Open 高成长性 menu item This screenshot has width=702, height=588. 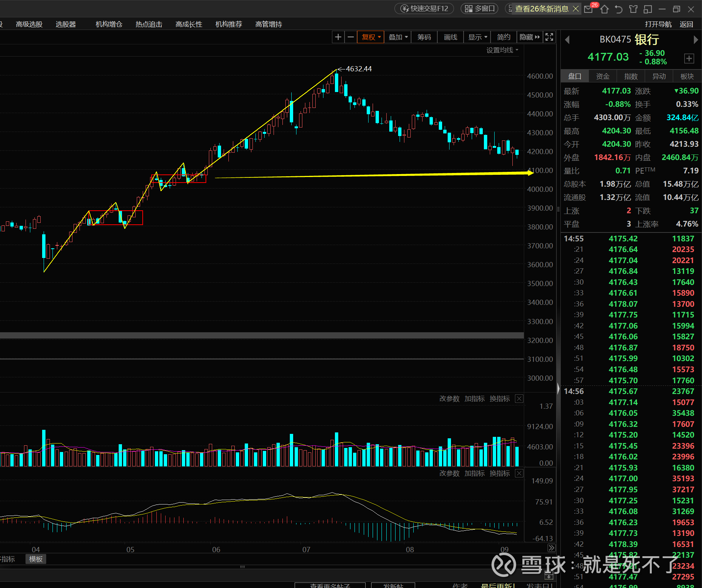(189, 24)
